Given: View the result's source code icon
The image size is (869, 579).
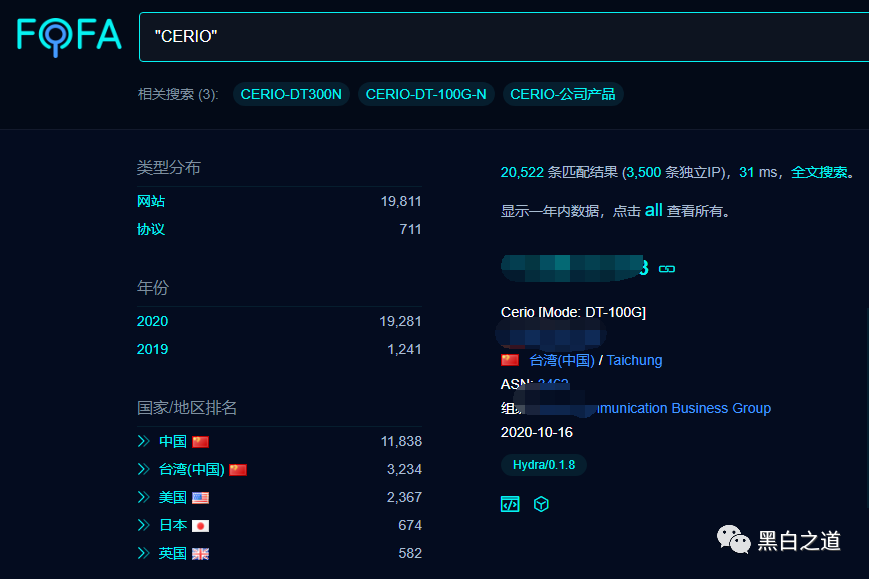Looking at the screenshot, I should pyautogui.click(x=510, y=504).
